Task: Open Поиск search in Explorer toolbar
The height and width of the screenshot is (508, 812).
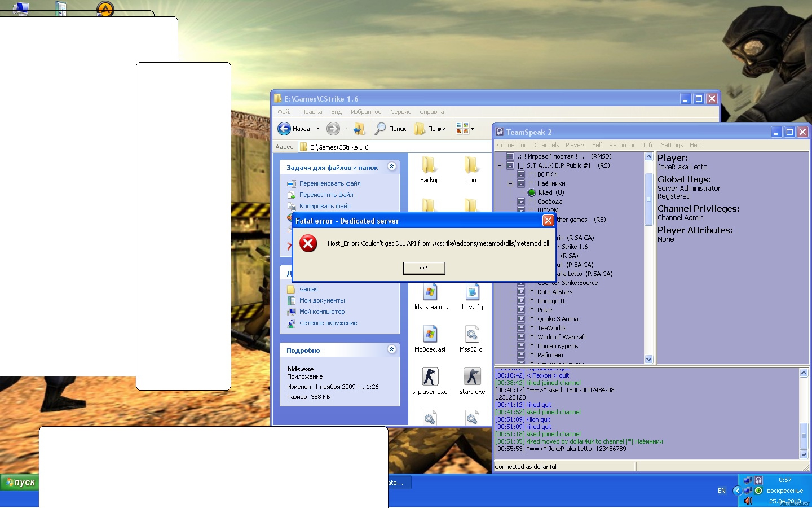Action: (391, 129)
